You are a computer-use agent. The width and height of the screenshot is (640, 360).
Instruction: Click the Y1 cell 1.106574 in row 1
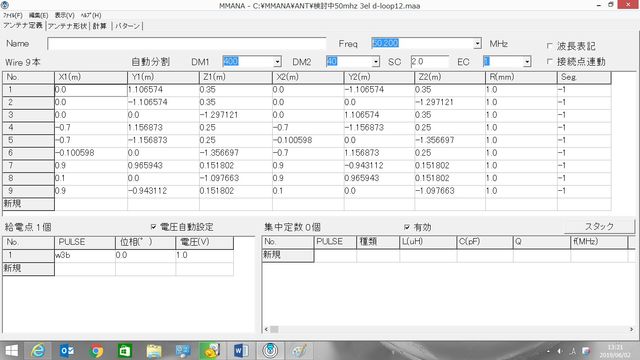(163, 90)
